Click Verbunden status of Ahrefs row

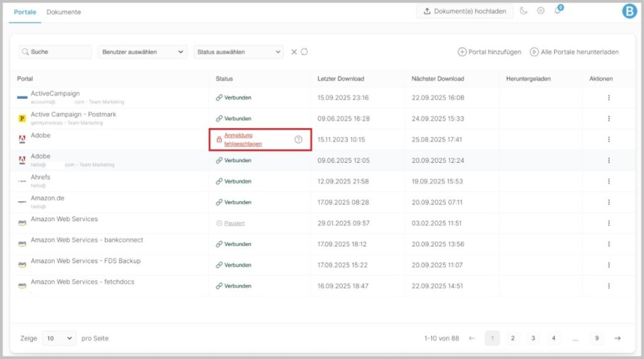pyautogui.click(x=234, y=181)
